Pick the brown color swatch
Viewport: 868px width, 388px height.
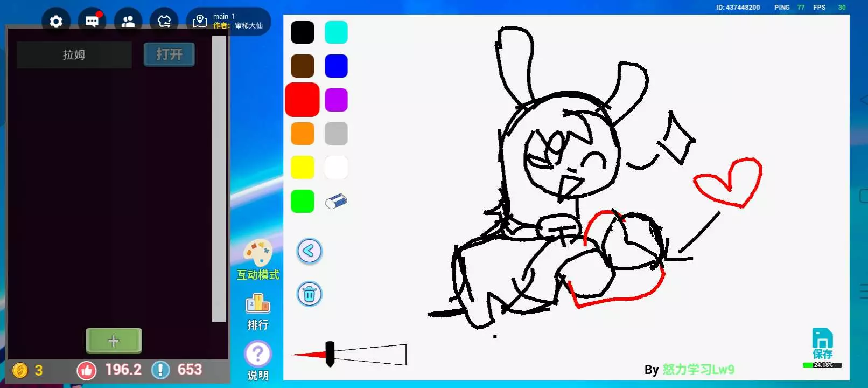coord(303,66)
